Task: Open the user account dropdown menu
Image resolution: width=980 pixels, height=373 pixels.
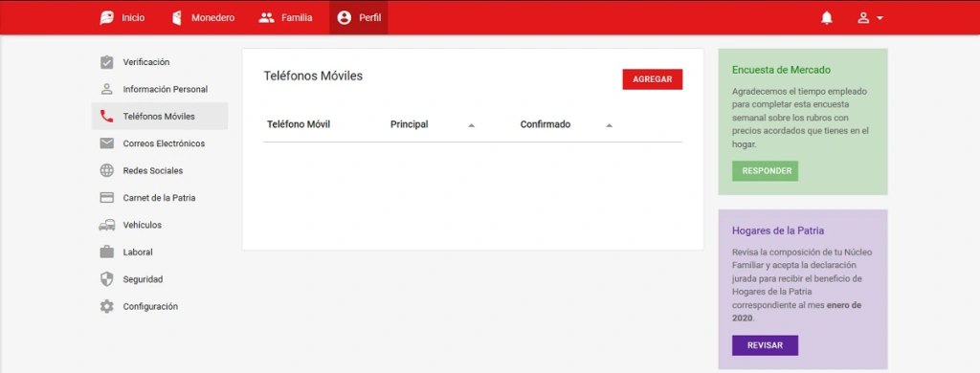Action: (x=870, y=18)
